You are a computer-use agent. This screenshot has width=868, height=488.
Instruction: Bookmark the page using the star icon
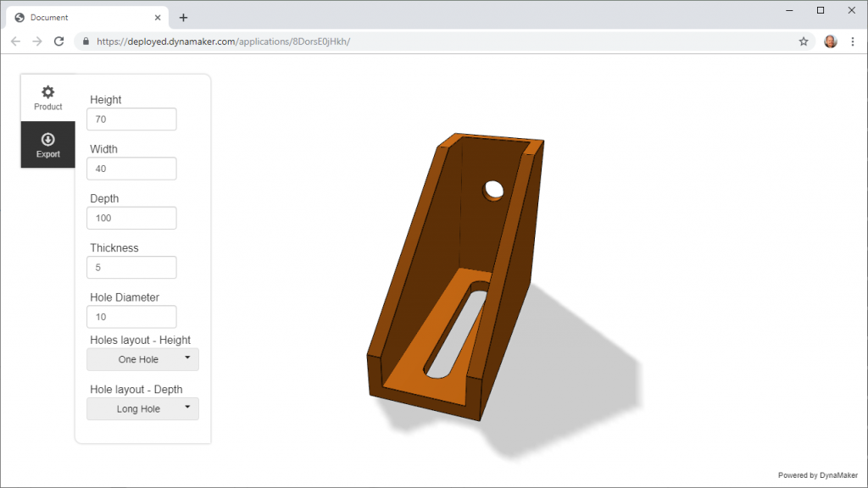pyautogui.click(x=803, y=41)
